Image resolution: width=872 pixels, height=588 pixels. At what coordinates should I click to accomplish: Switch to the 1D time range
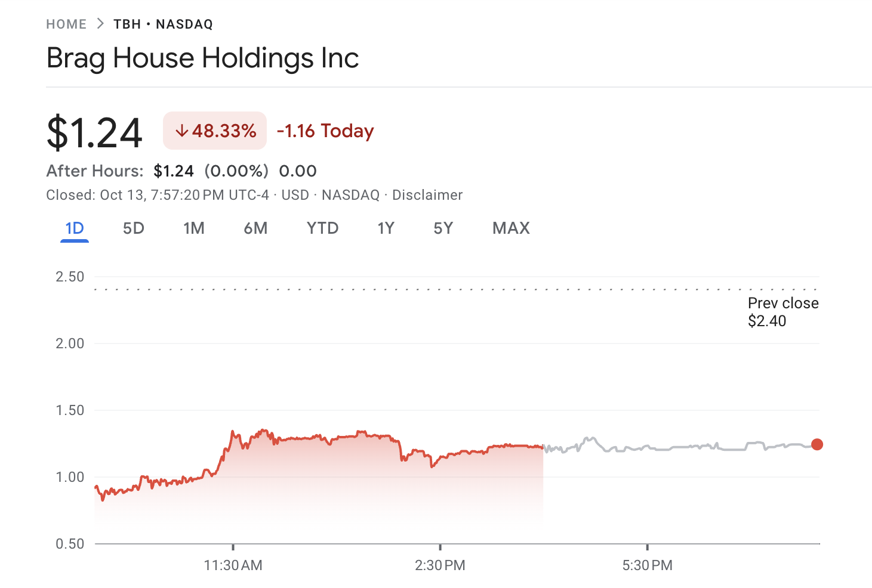pyautogui.click(x=74, y=228)
